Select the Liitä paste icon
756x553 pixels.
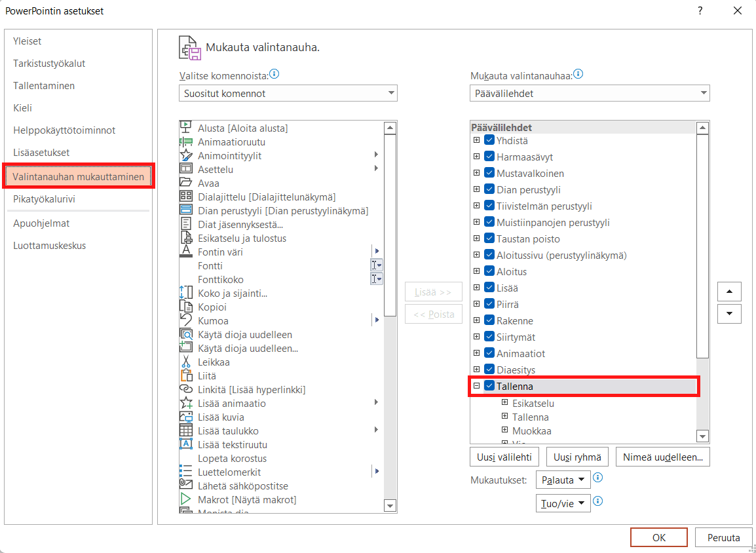point(186,375)
